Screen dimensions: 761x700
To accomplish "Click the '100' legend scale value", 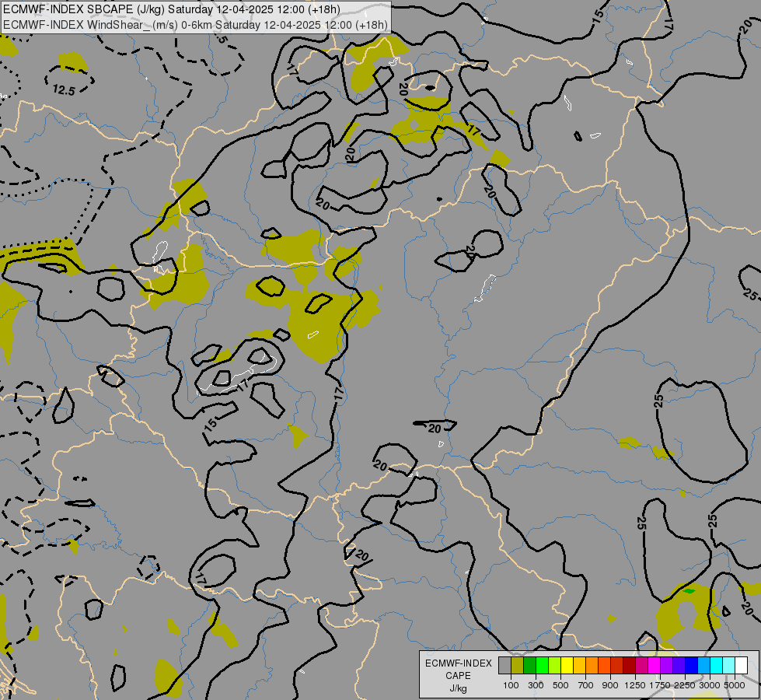I will 511,685.
